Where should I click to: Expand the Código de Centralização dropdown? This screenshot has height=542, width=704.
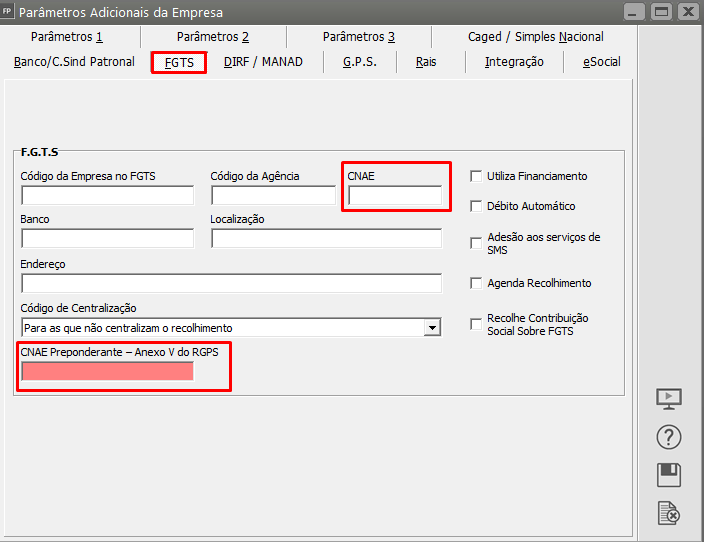(432, 328)
